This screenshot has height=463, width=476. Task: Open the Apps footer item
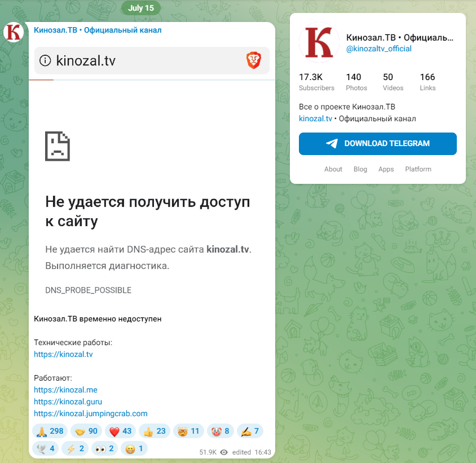point(386,169)
